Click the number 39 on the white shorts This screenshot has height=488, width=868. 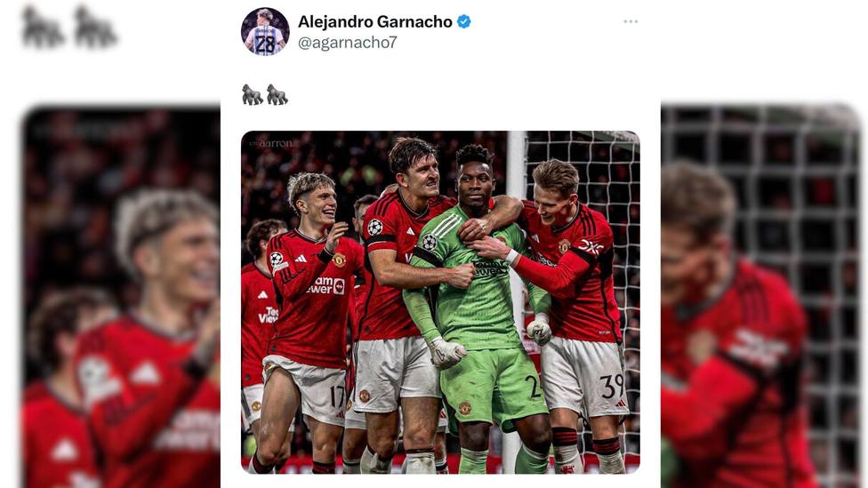tap(612, 386)
